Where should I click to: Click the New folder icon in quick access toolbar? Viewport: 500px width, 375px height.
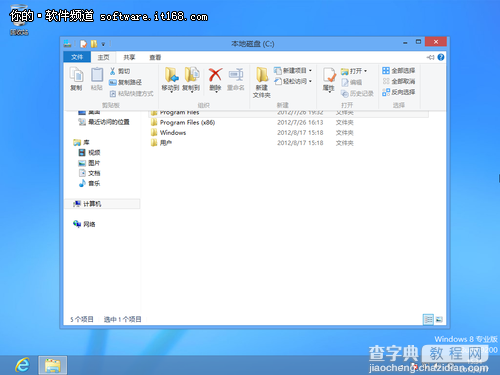click(94, 44)
